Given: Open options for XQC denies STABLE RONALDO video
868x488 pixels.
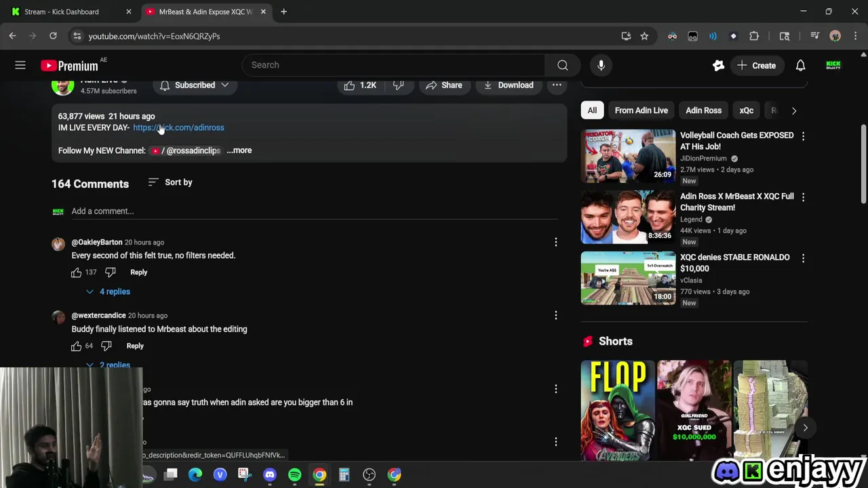Looking at the screenshot, I should click(803, 258).
